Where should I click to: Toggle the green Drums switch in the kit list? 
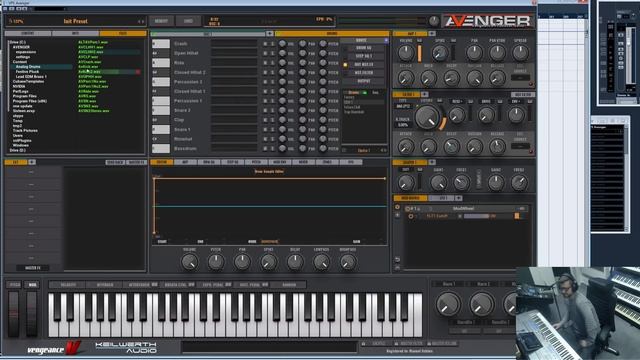tap(365, 93)
